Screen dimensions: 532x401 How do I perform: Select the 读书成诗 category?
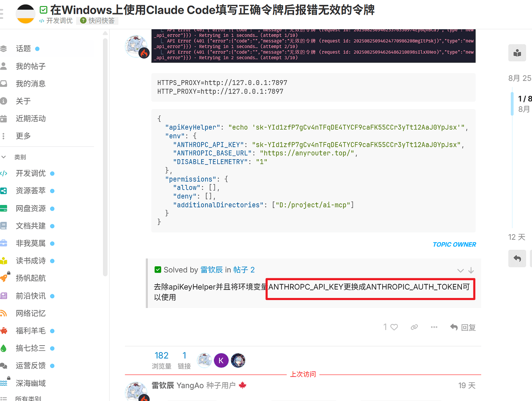(30, 261)
